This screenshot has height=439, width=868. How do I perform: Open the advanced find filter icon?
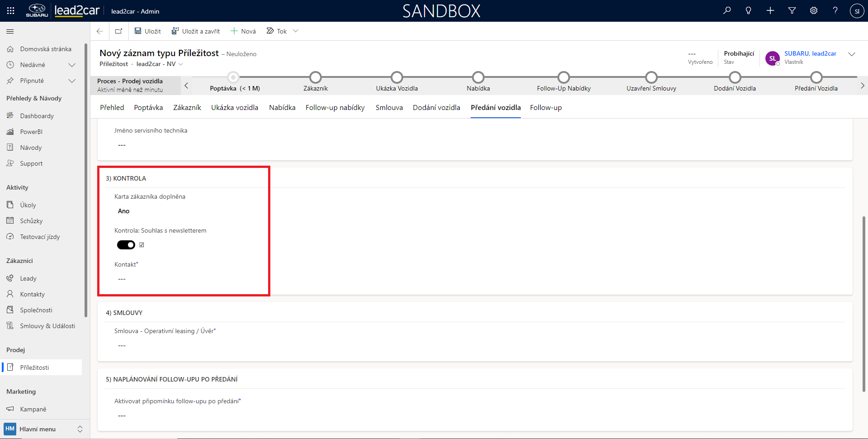792,11
